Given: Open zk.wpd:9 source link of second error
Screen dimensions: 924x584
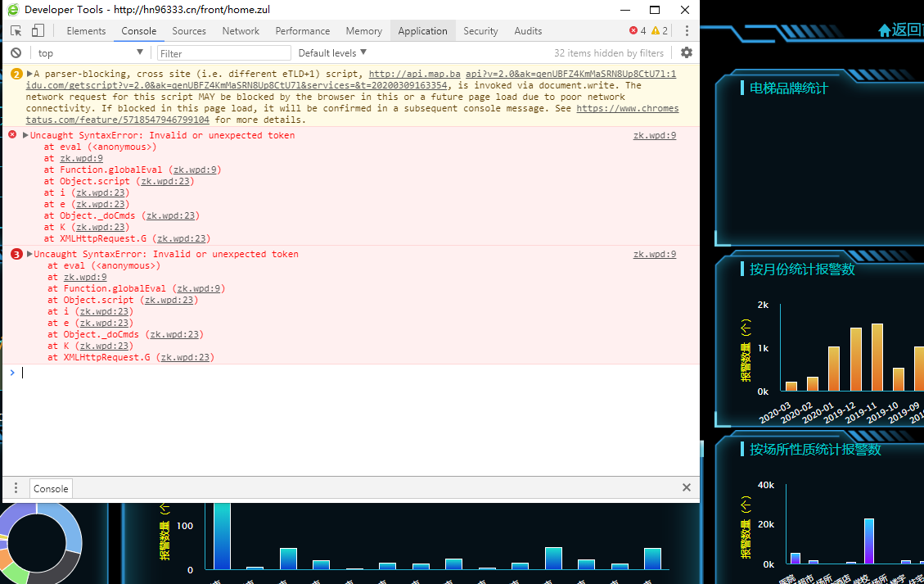Looking at the screenshot, I should pyautogui.click(x=655, y=254).
